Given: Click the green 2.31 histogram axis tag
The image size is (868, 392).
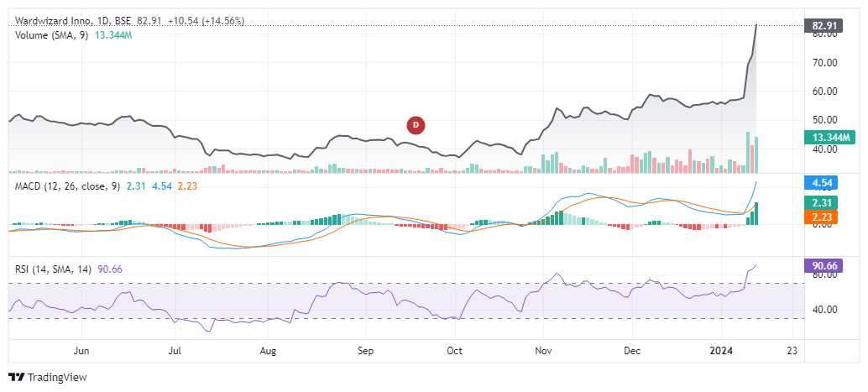Looking at the screenshot, I should point(821,203).
